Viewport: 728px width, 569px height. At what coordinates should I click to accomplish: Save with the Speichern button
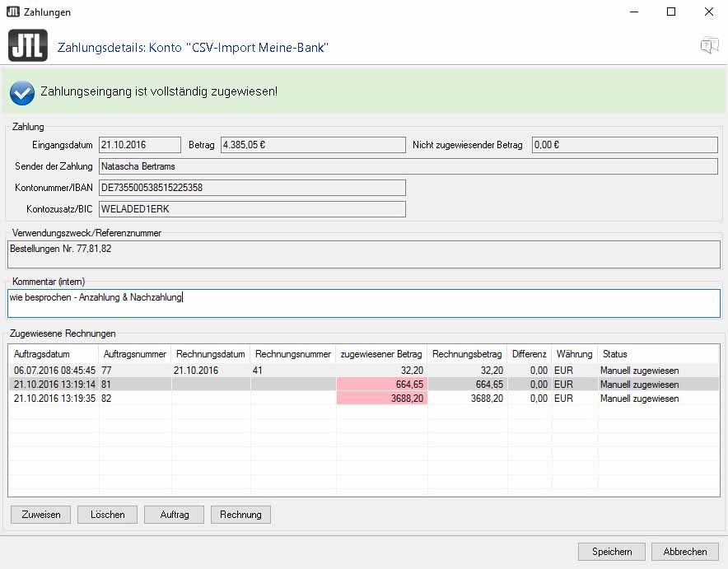[x=611, y=552]
